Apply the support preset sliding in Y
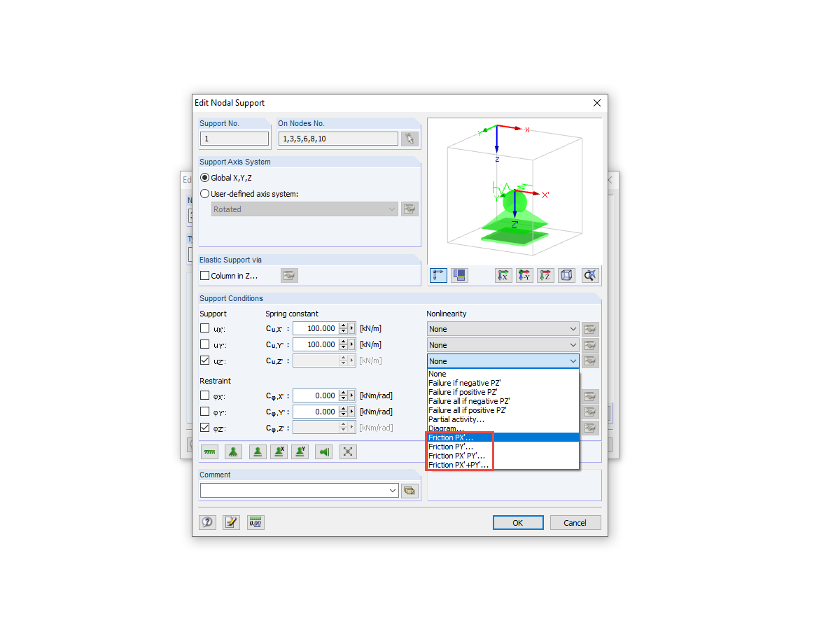Viewport: 840px width, 630px height. tap(300, 451)
